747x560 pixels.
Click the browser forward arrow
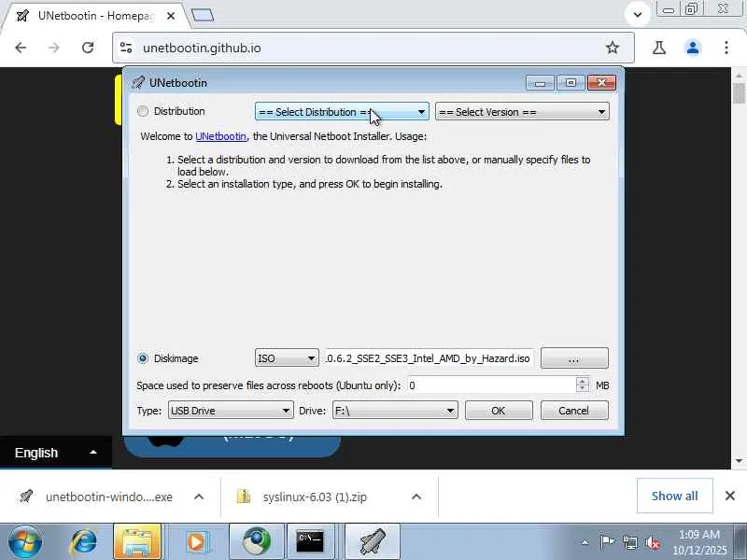54,48
